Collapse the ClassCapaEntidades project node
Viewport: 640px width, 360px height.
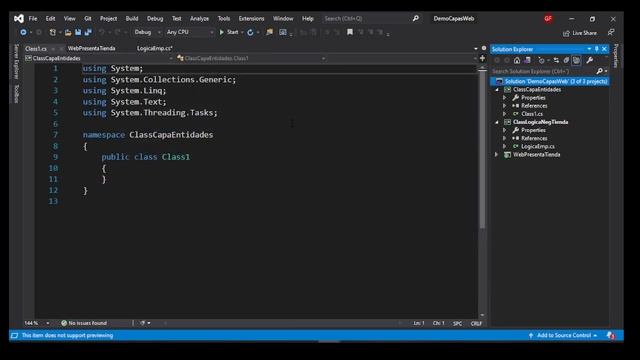click(x=497, y=89)
